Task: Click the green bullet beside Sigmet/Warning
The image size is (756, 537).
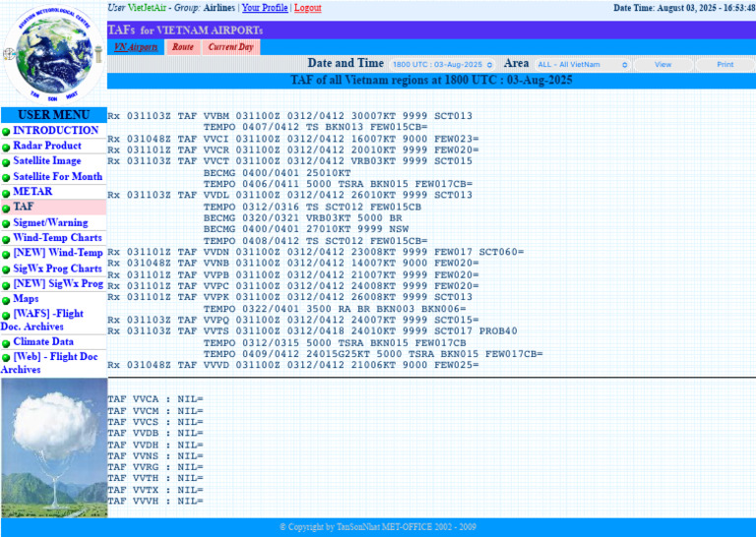Action: (6, 224)
